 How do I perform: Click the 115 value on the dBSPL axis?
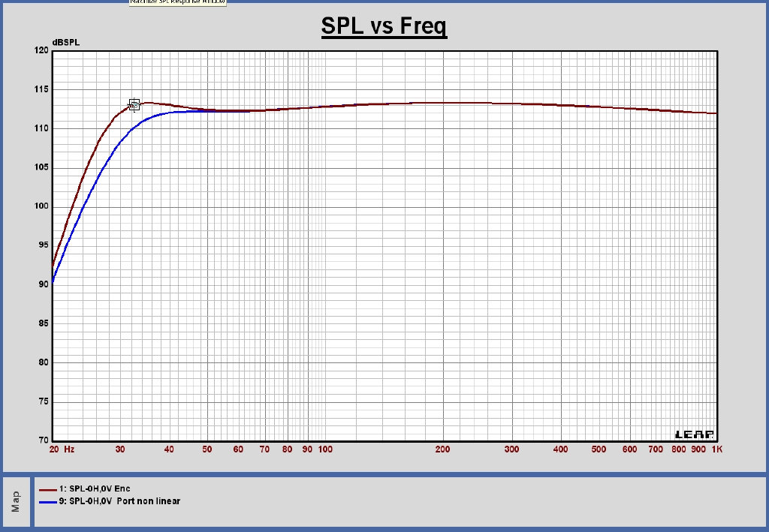(41, 90)
